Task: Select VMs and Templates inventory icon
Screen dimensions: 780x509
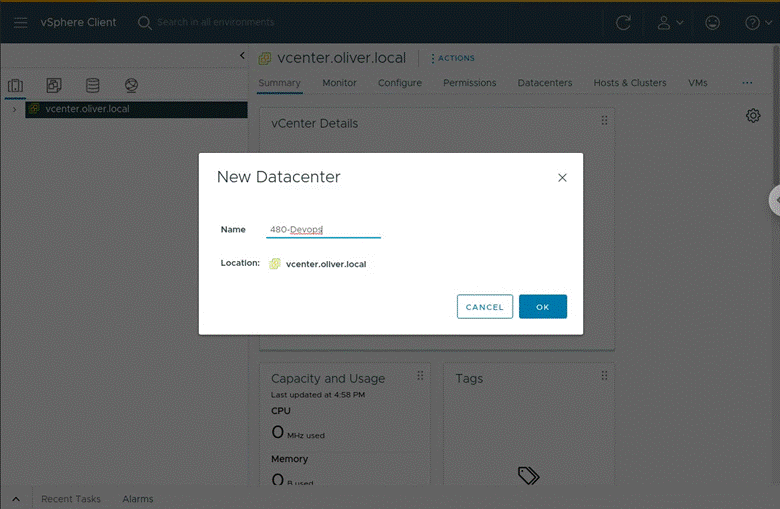Action: (54, 85)
